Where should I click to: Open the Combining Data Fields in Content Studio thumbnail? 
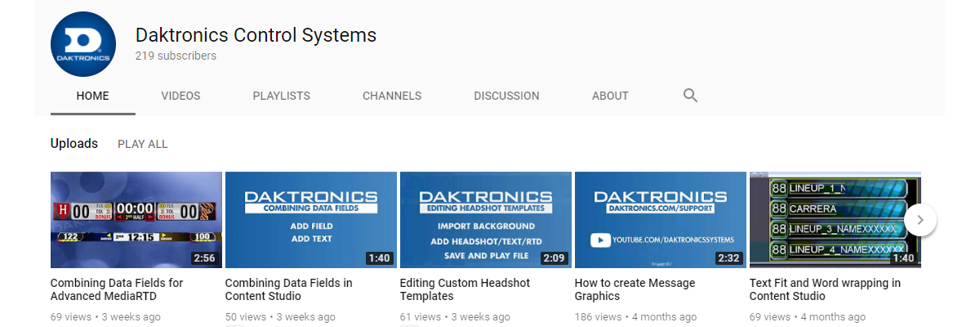[x=311, y=220]
